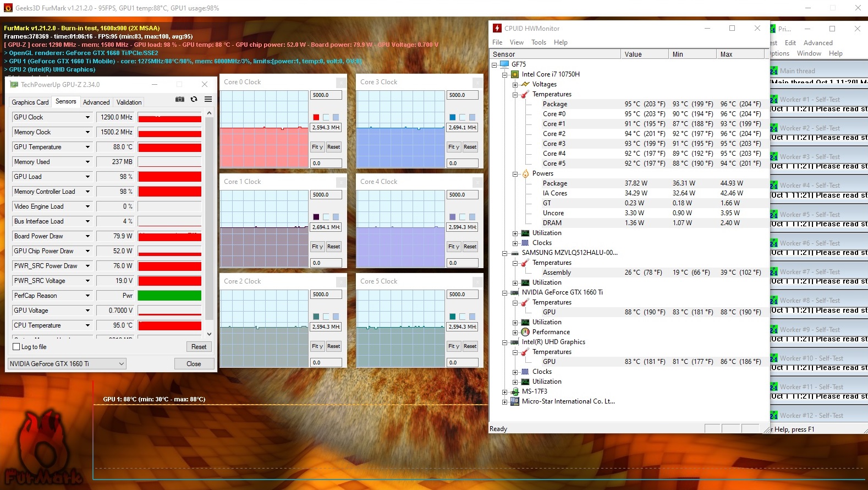Click the Prime95 Main thread window icon
The width and height of the screenshot is (868, 490).
pos(774,71)
